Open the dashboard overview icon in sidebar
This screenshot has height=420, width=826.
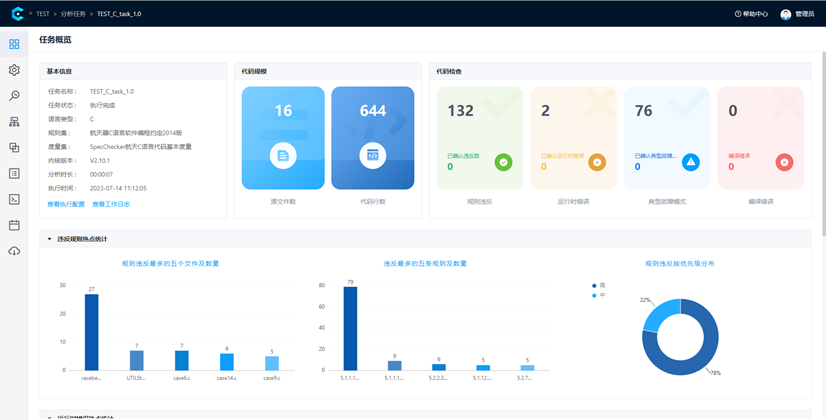pos(14,45)
